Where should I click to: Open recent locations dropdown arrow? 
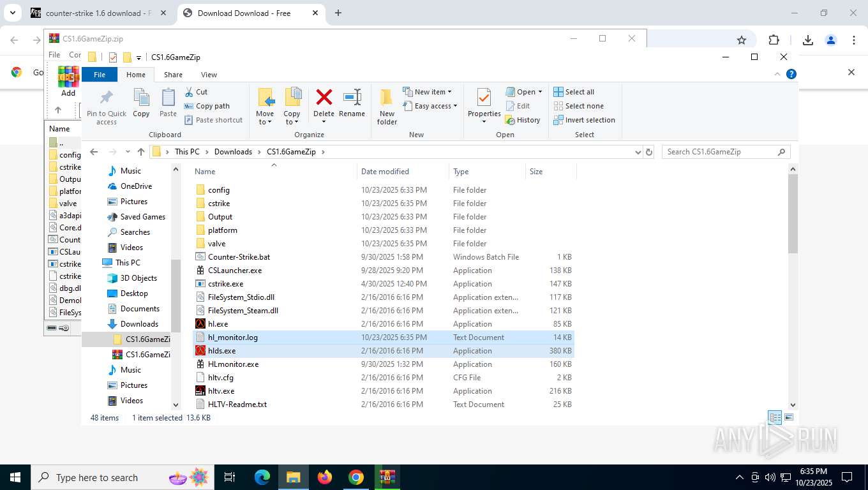[x=128, y=152]
